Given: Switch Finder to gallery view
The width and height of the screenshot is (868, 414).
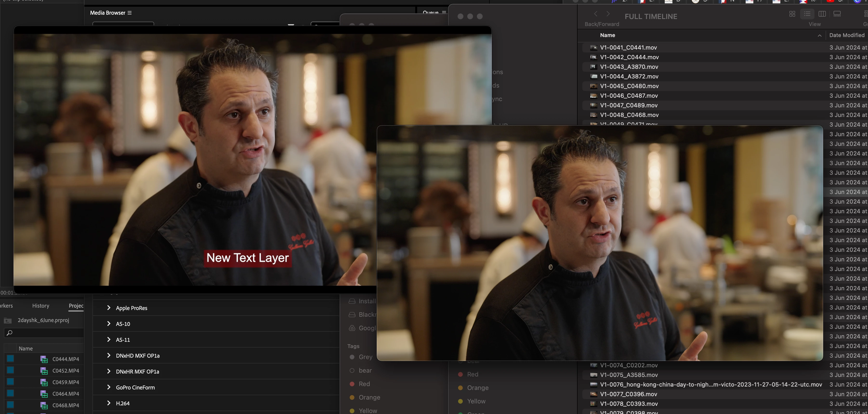Looking at the screenshot, I should [837, 14].
